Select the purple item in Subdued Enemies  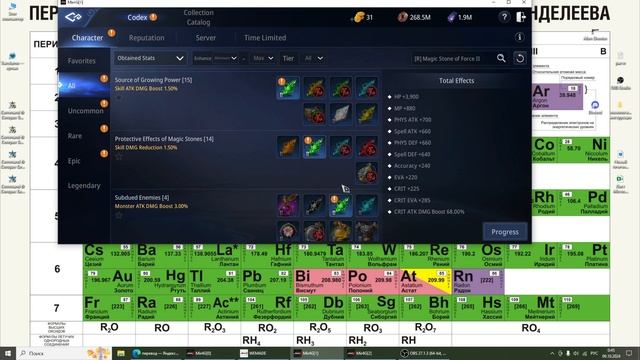pos(288,205)
